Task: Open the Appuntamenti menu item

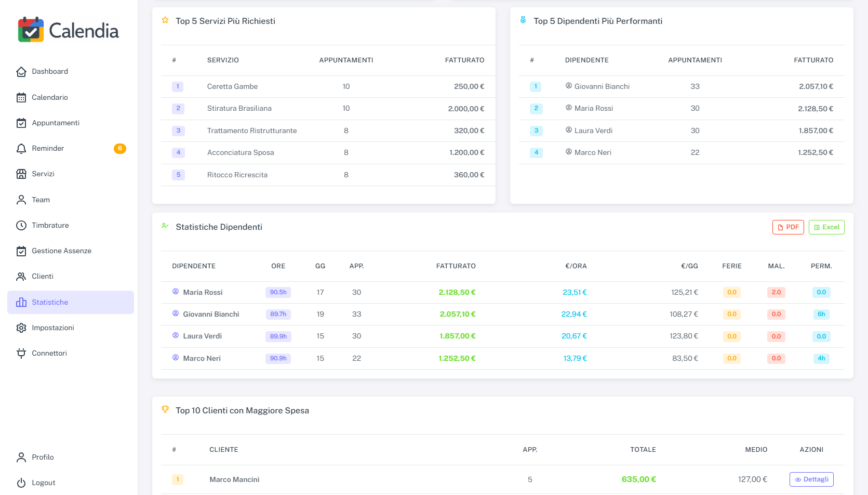Action: click(56, 123)
